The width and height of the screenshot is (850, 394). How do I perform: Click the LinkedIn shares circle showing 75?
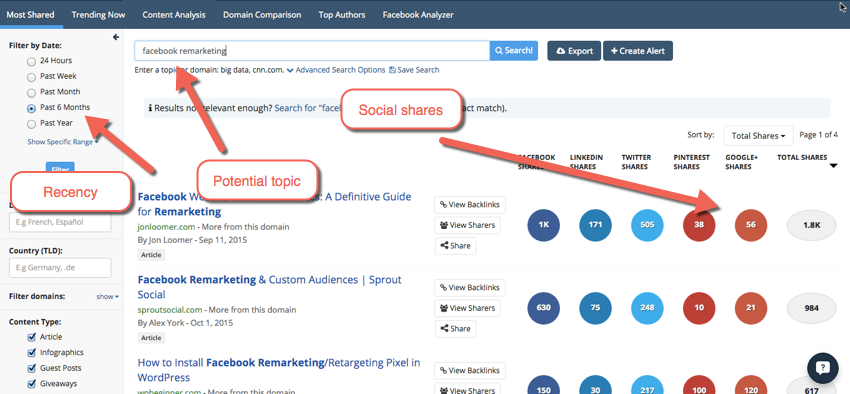coord(595,308)
